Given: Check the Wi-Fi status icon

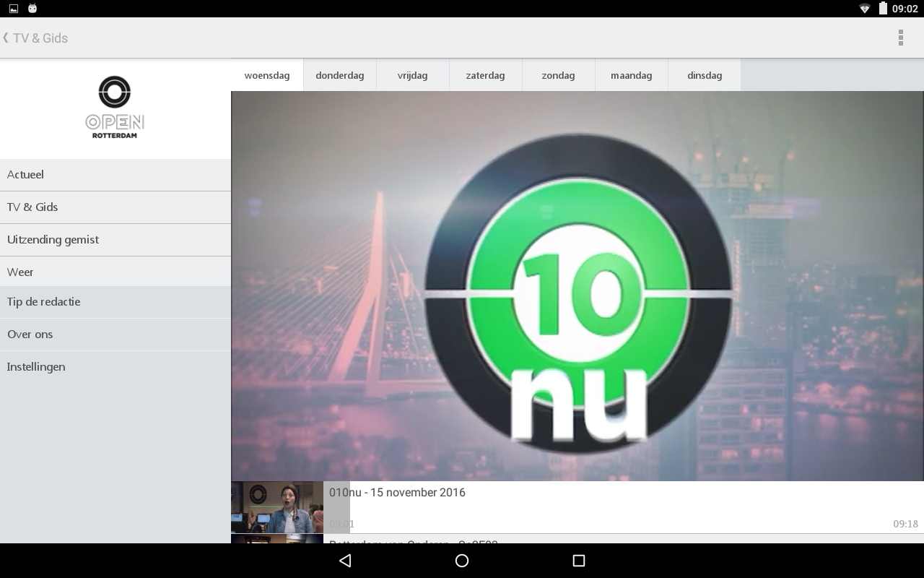Looking at the screenshot, I should click(x=865, y=9).
